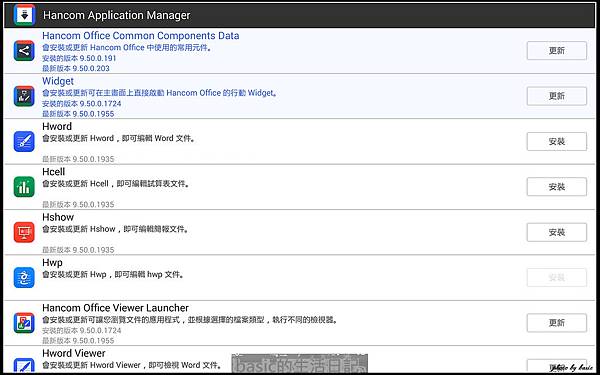The image size is (600, 375).
Task: Click the Hshow description about editing presentations
Action: coord(115,229)
